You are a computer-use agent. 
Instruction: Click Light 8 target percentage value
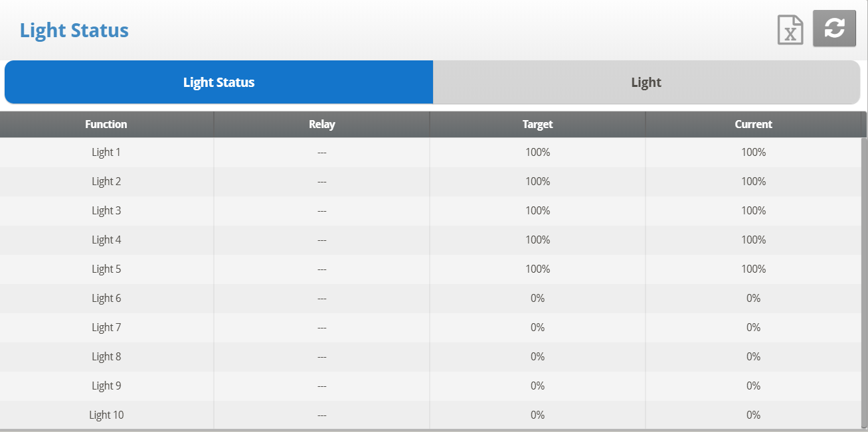(537, 356)
